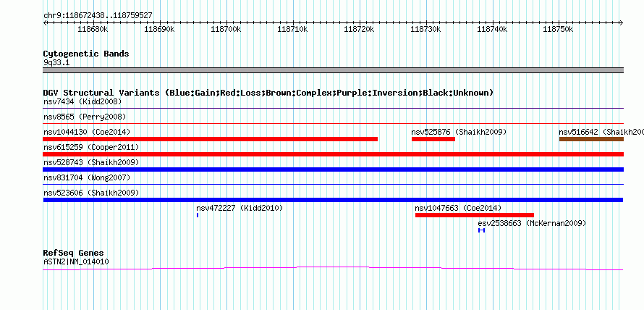
Task: Click the nsv525876 (Shaikh2009) label
Action: click(459, 132)
